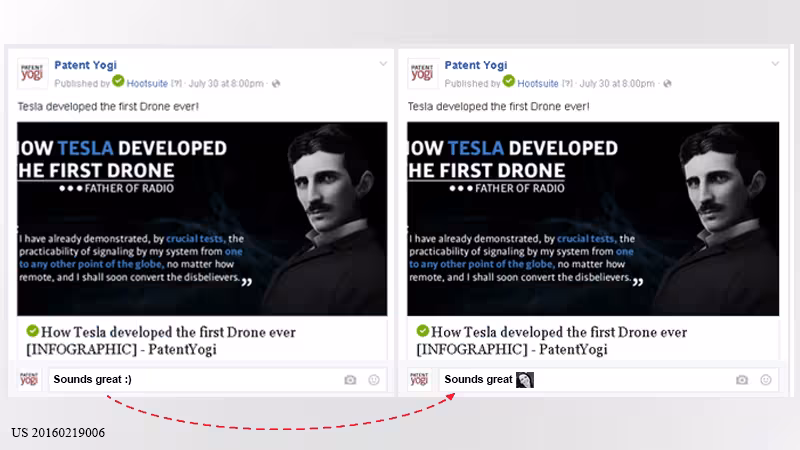Click inserted face image in right comment
The height and width of the screenshot is (450, 800).
(x=524, y=380)
